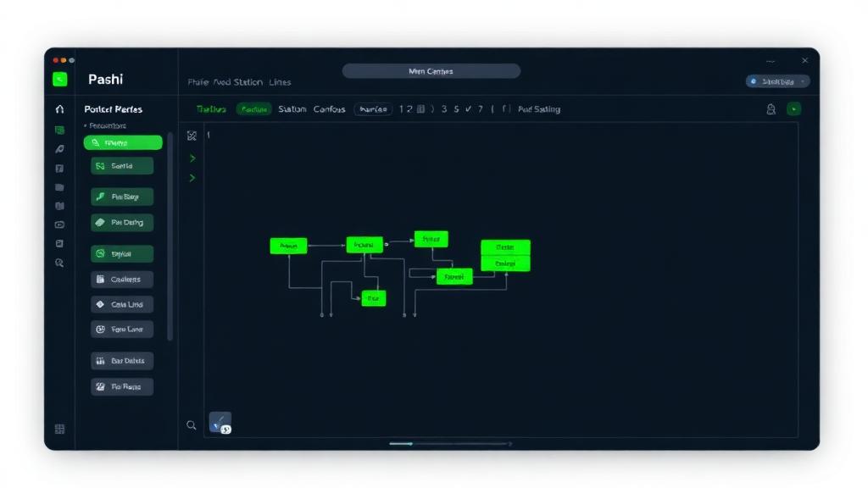Click the user profile icon in toolbar
The height and width of the screenshot is (488, 868).
coord(771,109)
